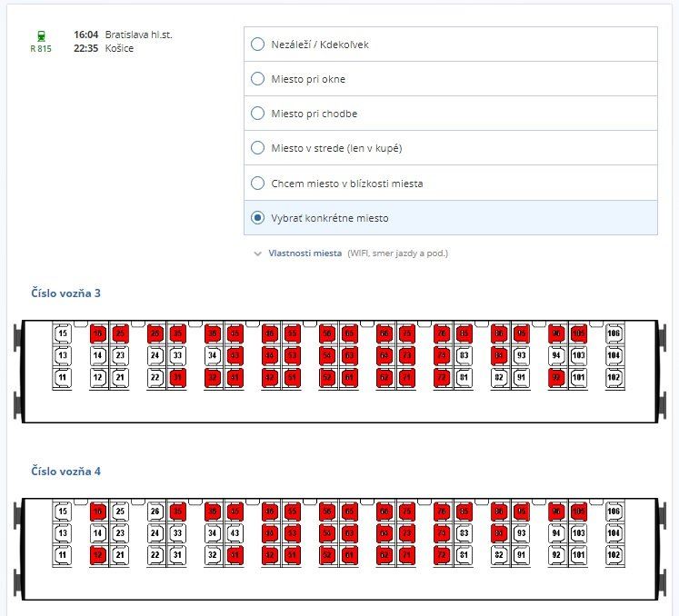
Task: Pick seat 106 in carriage 3
Action: click(614, 333)
